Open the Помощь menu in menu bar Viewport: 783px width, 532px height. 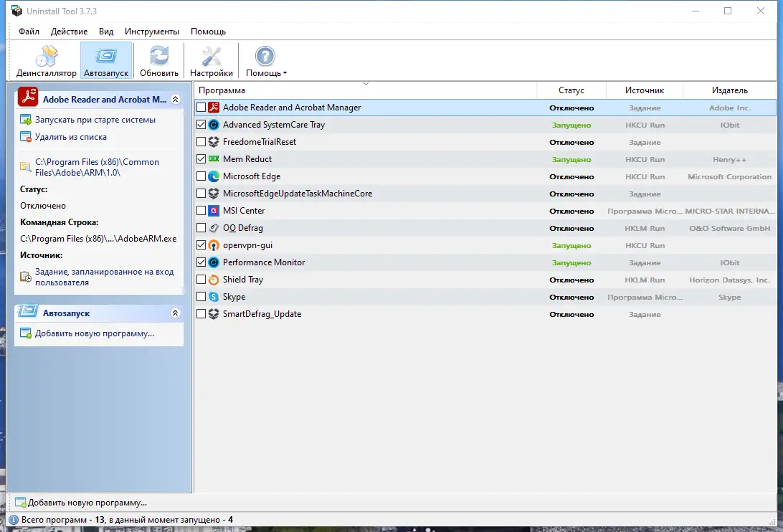coord(208,32)
